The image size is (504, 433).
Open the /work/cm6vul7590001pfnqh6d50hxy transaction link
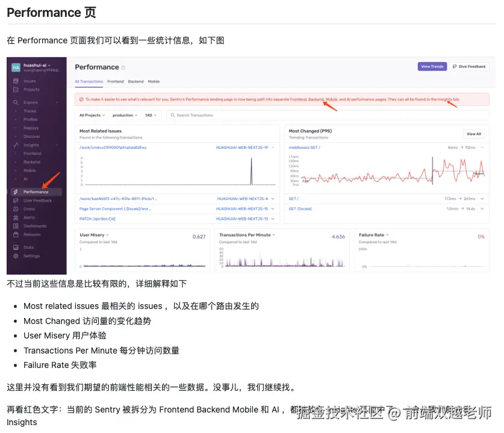113,147
